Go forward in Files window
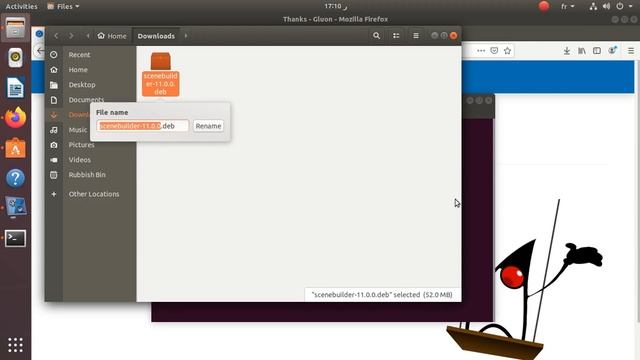 coord(71,36)
